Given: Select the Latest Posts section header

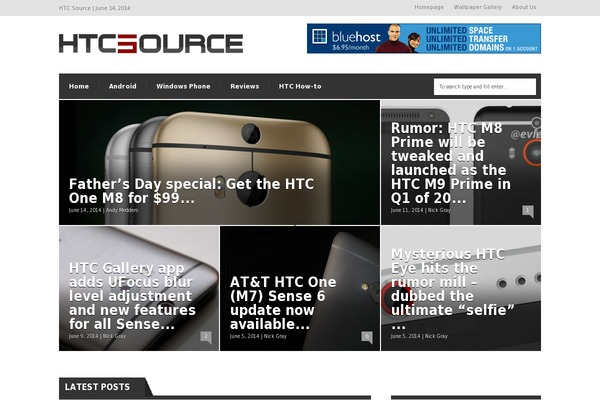Looking at the screenshot, I should (97, 387).
